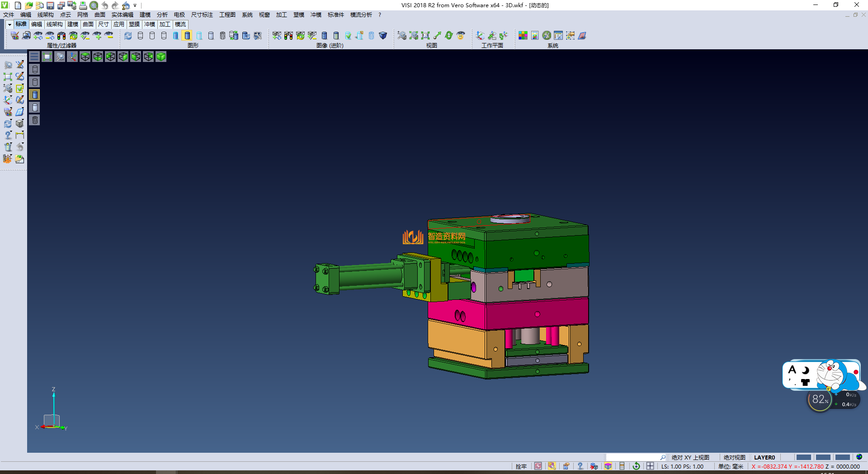Image resolution: width=868 pixels, height=474 pixels.
Task: Click the search input field in status bar
Action: pos(633,458)
